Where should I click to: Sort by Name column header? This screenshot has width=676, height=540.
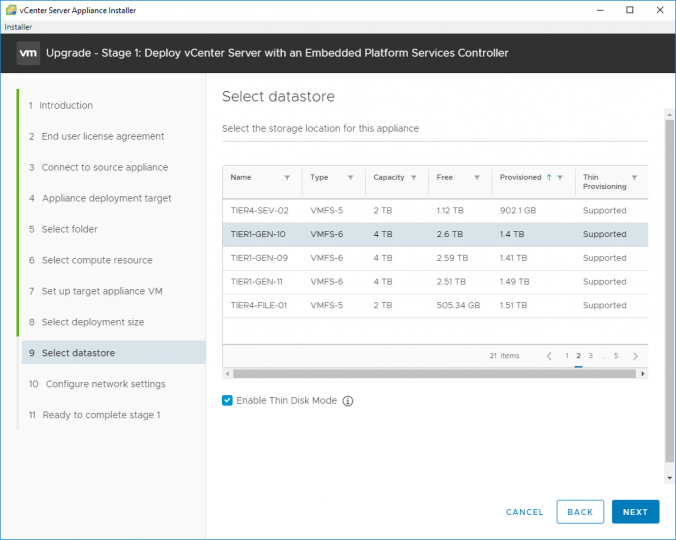[241, 178]
